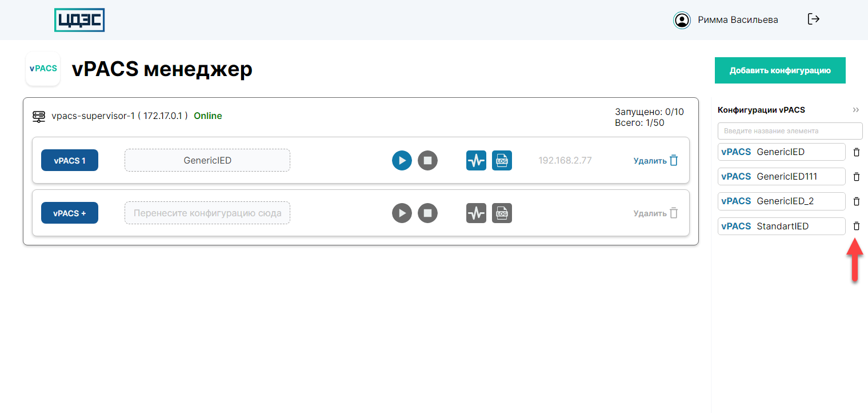Viewport: 868px width, 413px height.
Task: Click the GenericIED slot in vPACS 1
Action: [207, 161]
